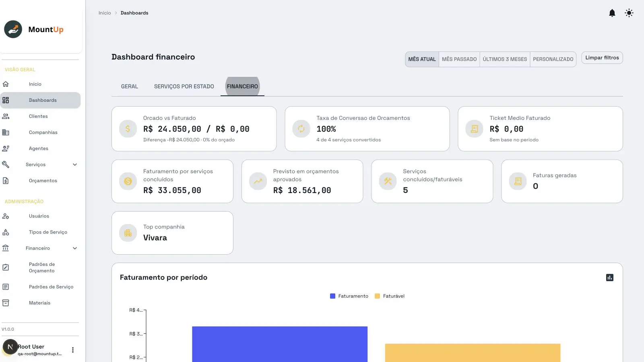Viewport: 644px width, 362px height.
Task: Click the 'Sem base no periodo' text
Action: point(514,140)
